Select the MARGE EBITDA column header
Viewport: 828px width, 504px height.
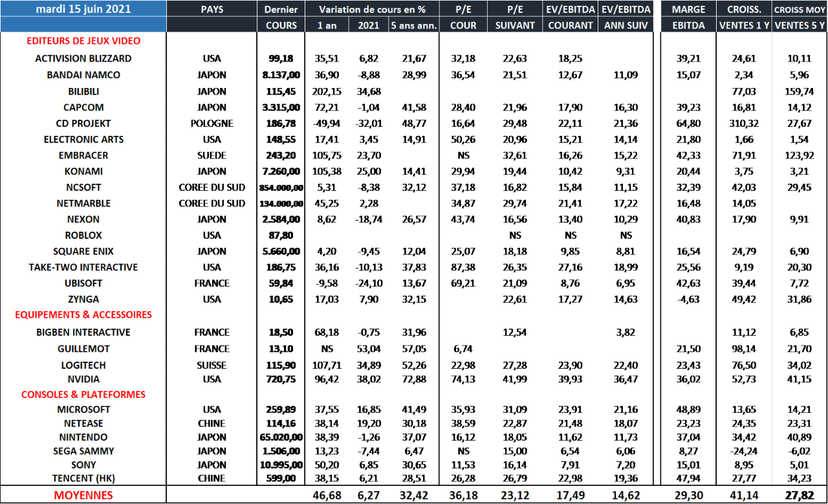tap(689, 17)
